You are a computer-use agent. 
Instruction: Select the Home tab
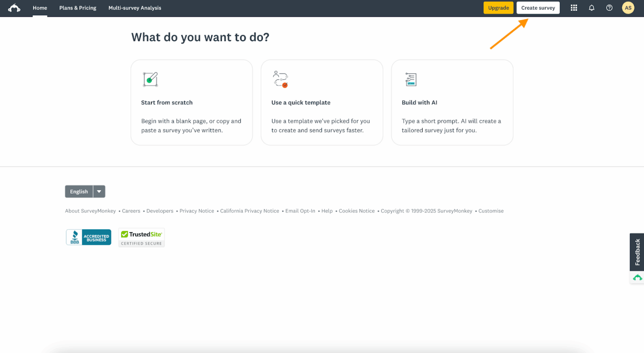pos(40,8)
